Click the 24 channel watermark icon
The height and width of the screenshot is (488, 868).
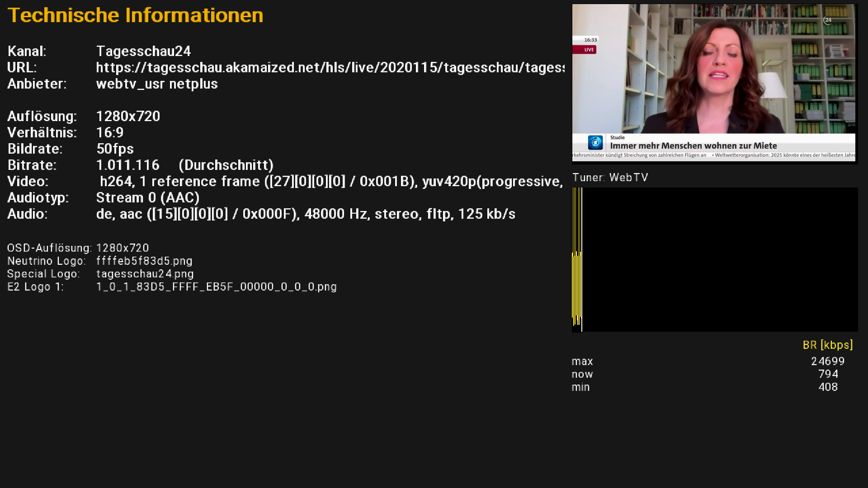(827, 20)
